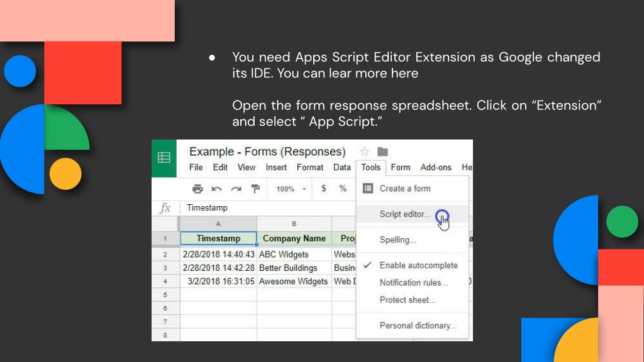The height and width of the screenshot is (362, 644).
Task: Select the ABC Widgets cell
Action: [294, 255]
